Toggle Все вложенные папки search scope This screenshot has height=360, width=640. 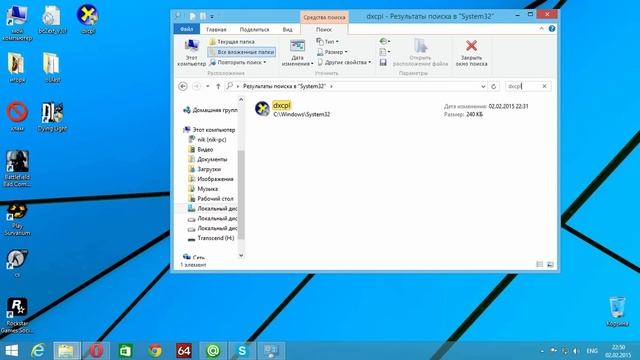click(242, 52)
